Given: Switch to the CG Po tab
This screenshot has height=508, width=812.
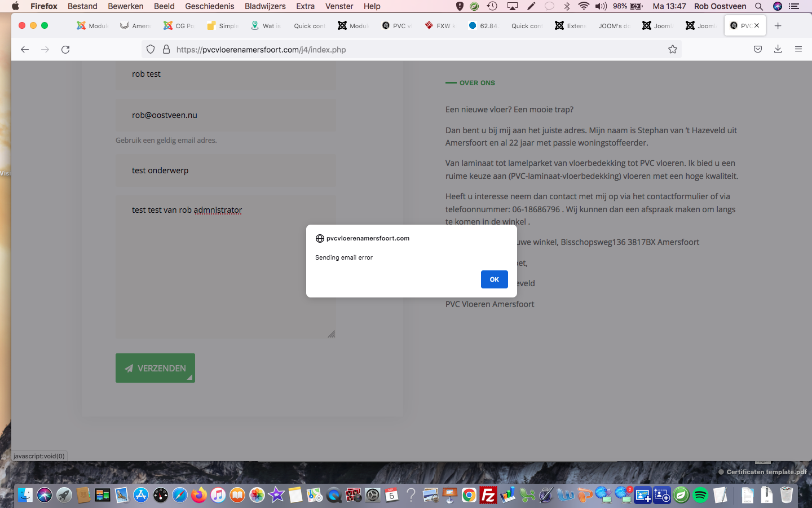Looking at the screenshot, I should click(x=179, y=25).
